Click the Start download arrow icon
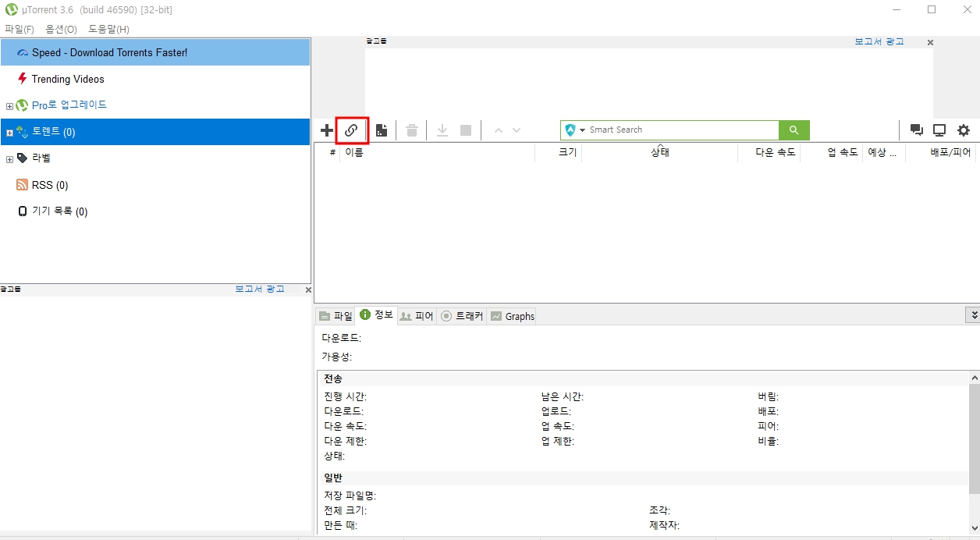The height and width of the screenshot is (540, 980). pos(442,130)
